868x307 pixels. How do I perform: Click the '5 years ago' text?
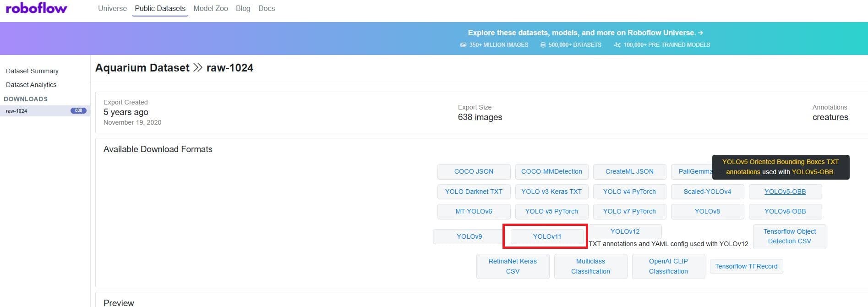point(126,112)
